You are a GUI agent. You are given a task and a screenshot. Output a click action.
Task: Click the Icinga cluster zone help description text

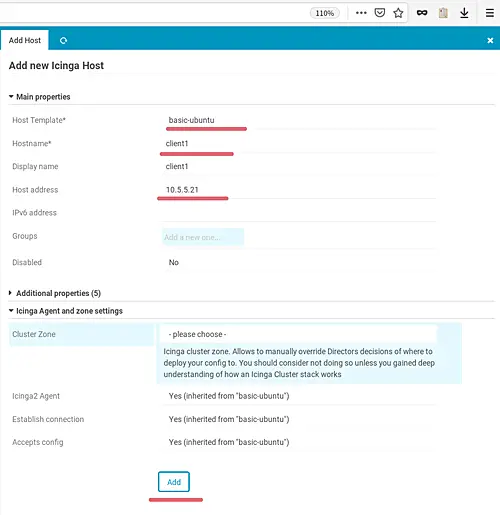click(x=299, y=363)
